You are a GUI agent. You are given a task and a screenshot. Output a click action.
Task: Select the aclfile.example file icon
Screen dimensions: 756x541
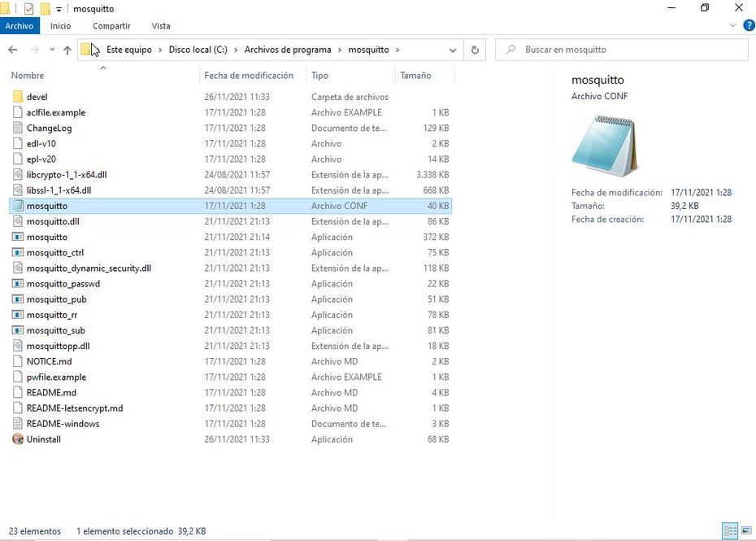[x=18, y=112]
